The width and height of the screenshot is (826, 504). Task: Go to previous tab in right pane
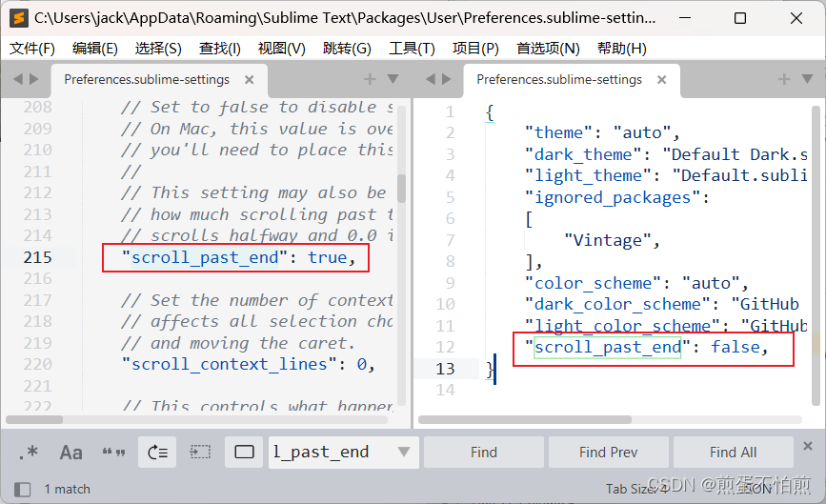tap(431, 79)
